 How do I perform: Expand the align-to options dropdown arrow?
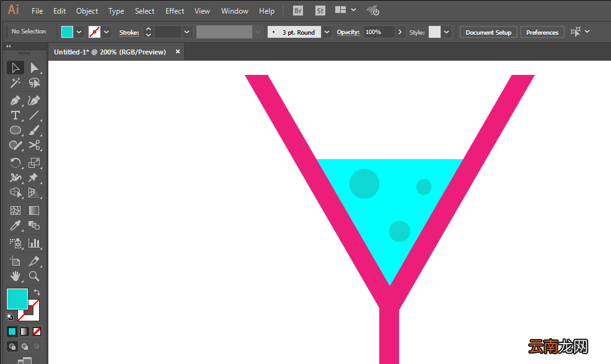(587, 32)
